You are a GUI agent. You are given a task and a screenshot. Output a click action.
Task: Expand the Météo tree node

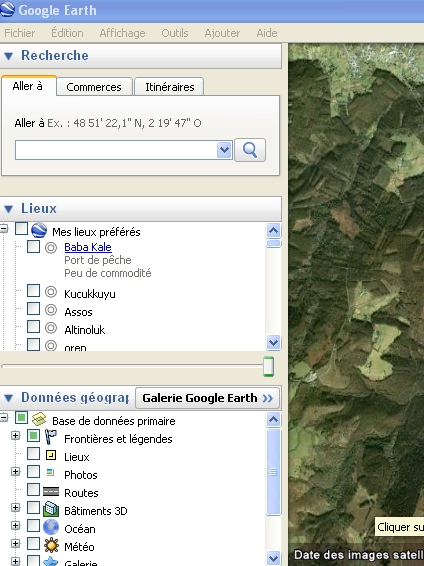[x=15, y=544]
